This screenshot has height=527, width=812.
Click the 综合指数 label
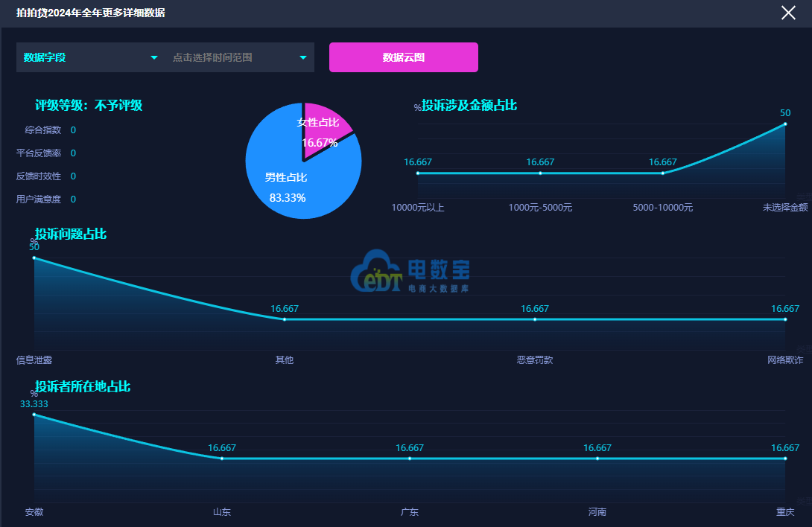(x=43, y=130)
